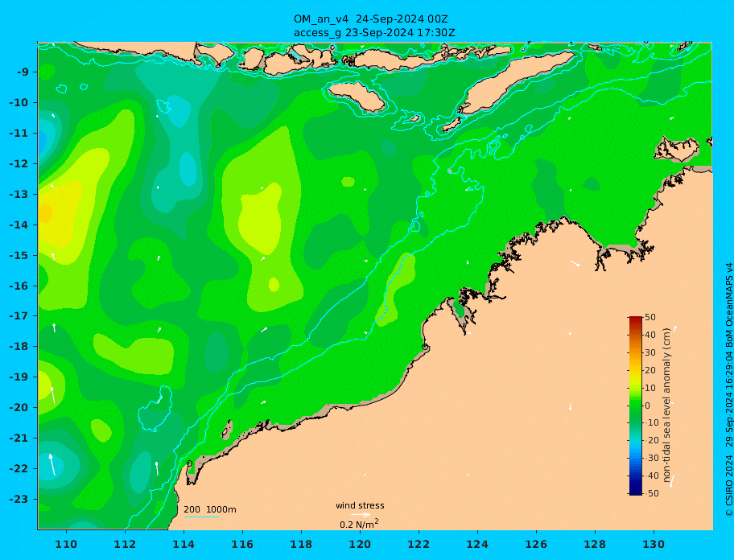Click the title text "OM_an_v4 24-Sep-2024 00Z"

pyautogui.click(x=371, y=19)
